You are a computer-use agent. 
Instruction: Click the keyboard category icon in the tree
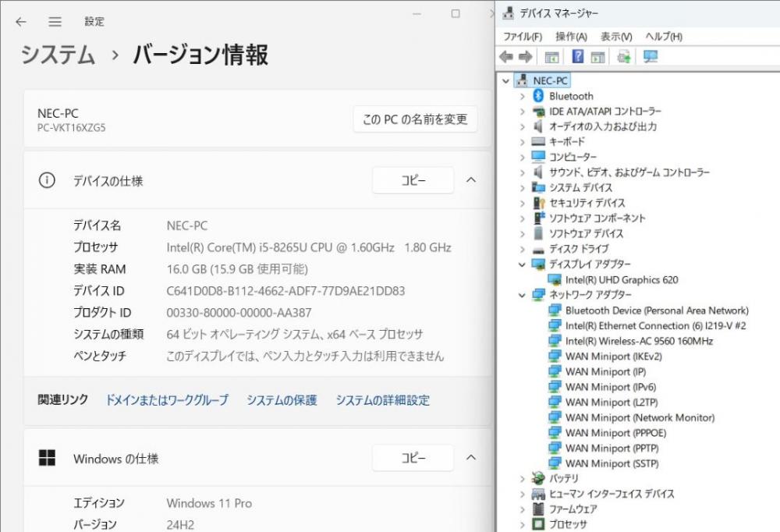coord(538,141)
